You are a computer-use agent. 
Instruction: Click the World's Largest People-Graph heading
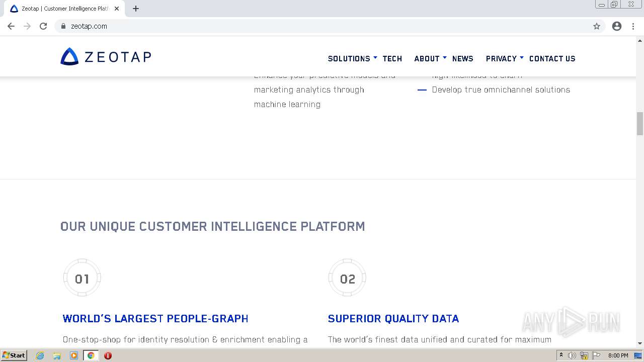tap(155, 319)
